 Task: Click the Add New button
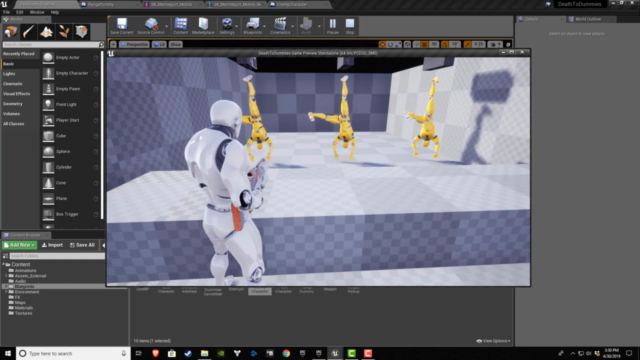[x=19, y=245]
